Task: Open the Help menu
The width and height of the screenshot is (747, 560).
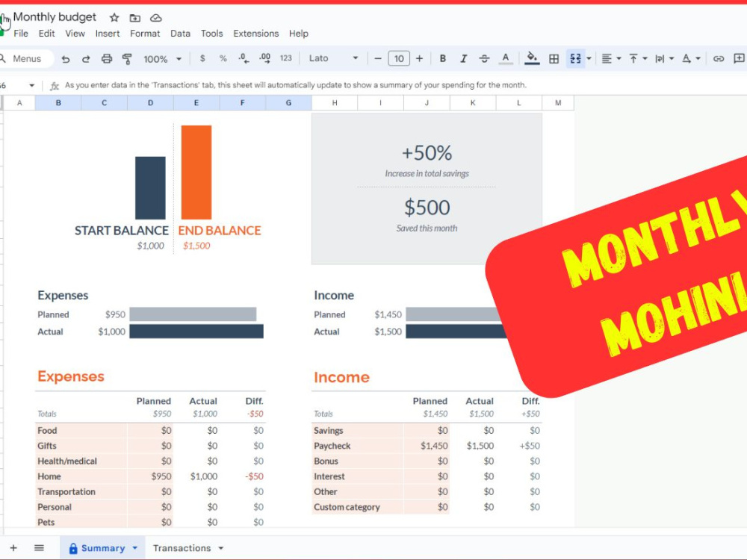Action: [299, 34]
